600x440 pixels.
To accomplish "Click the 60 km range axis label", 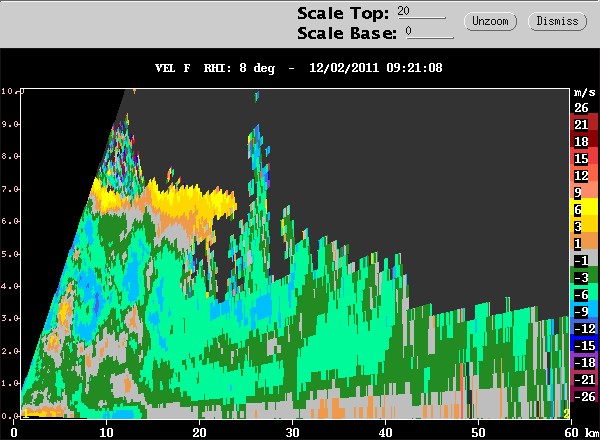I will point(571,432).
